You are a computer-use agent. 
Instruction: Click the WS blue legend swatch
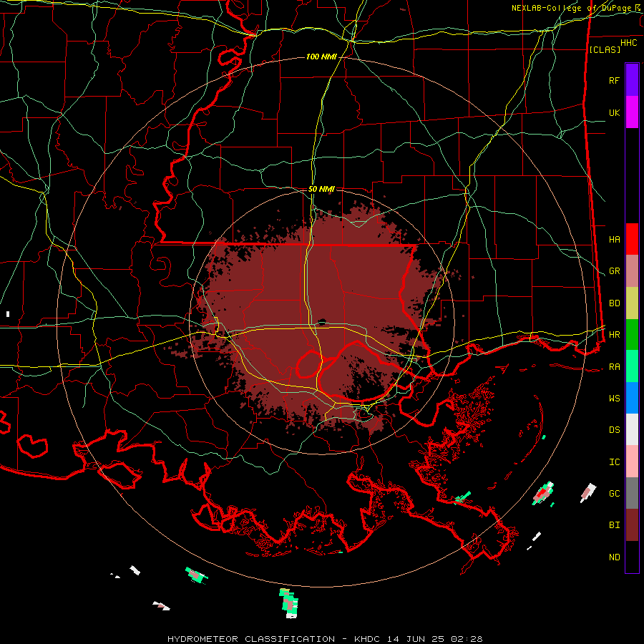point(632,398)
